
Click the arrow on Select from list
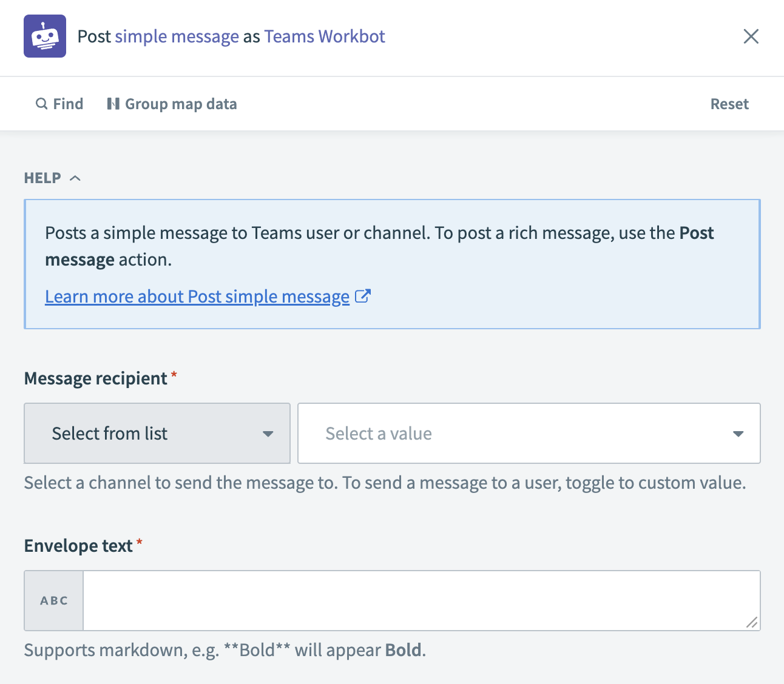pos(268,434)
